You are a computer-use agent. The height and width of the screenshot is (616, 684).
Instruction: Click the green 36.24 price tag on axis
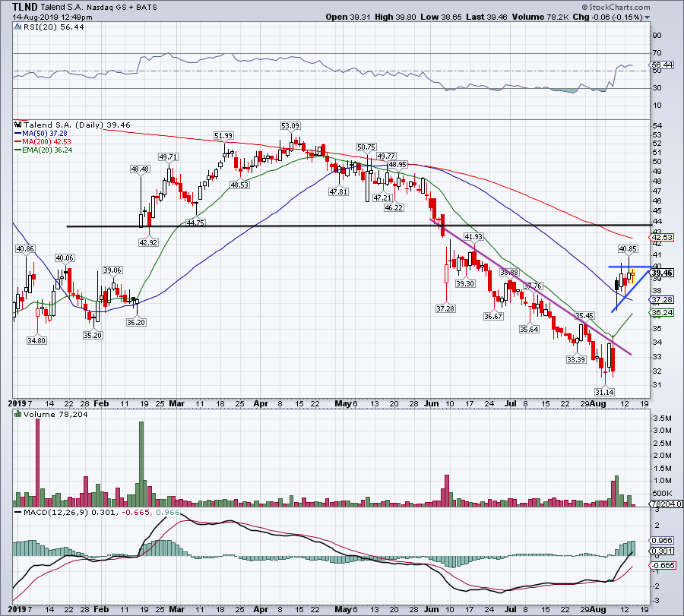click(662, 313)
